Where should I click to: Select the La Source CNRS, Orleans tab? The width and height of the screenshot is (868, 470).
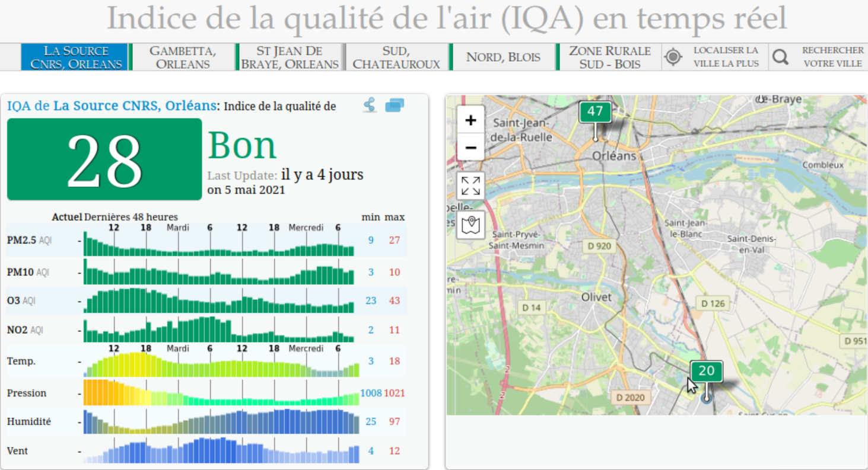click(x=77, y=57)
